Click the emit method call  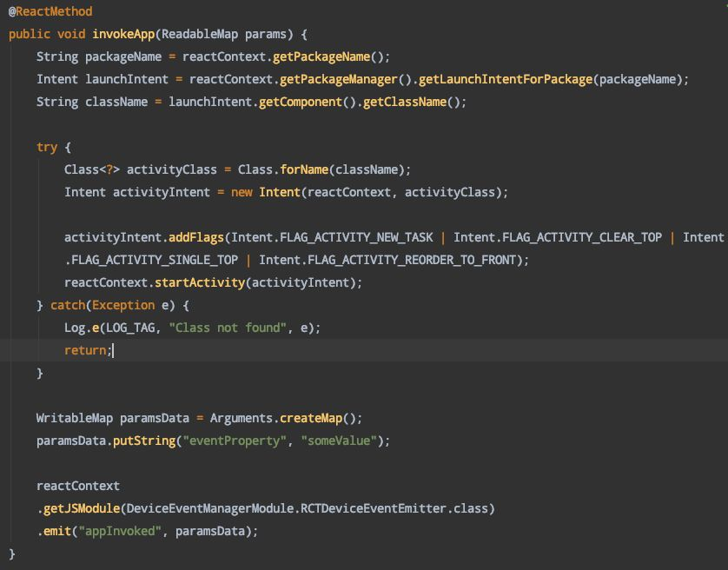[x=57, y=531]
